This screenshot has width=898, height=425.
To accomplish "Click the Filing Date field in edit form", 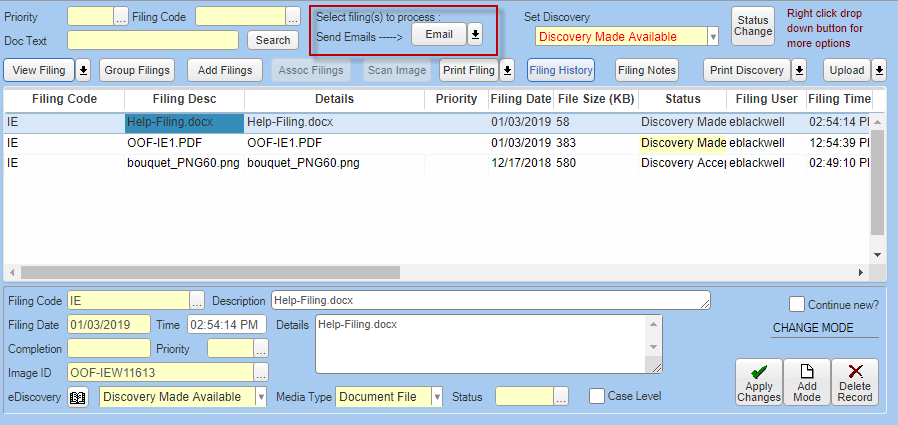I will [109, 325].
